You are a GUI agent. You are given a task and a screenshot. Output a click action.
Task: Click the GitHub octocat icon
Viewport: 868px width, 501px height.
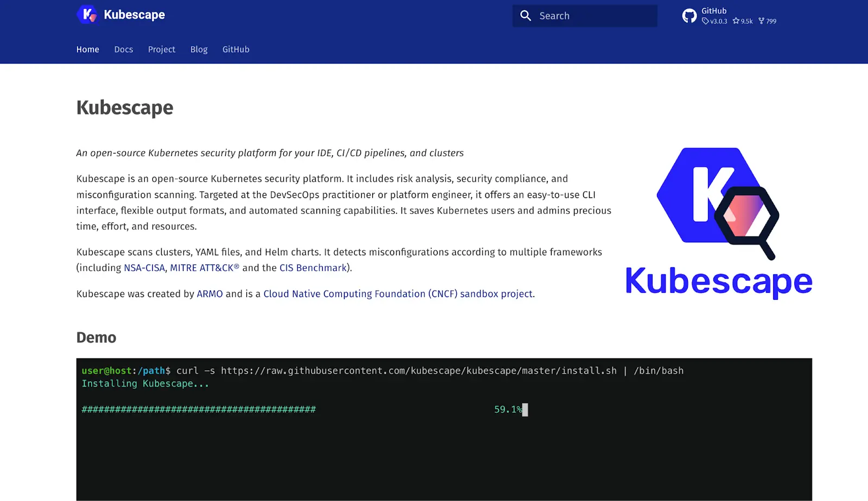click(690, 16)
